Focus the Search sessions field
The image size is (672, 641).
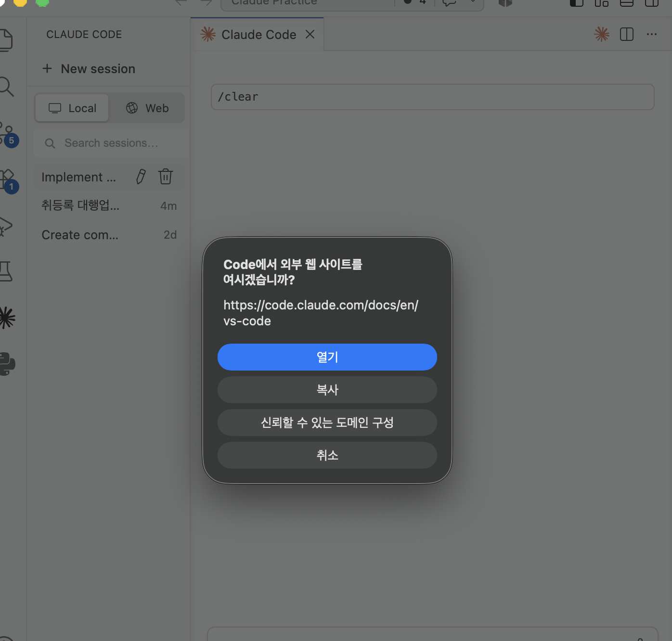(111, 143)
